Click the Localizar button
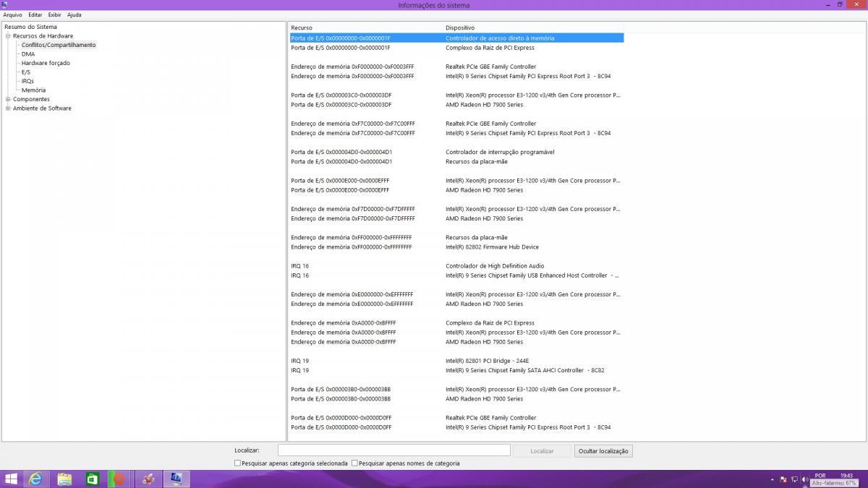 [x=542, y=450]
